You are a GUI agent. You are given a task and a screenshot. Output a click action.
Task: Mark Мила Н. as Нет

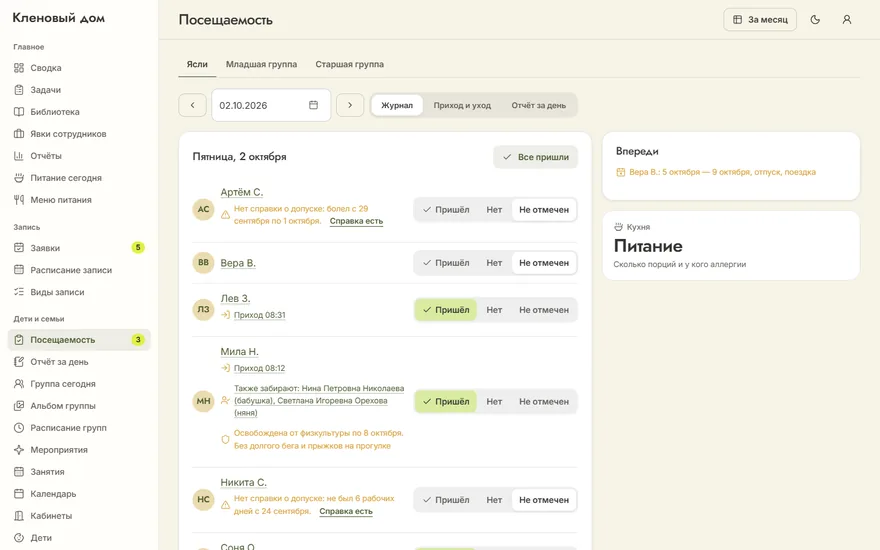494,401
